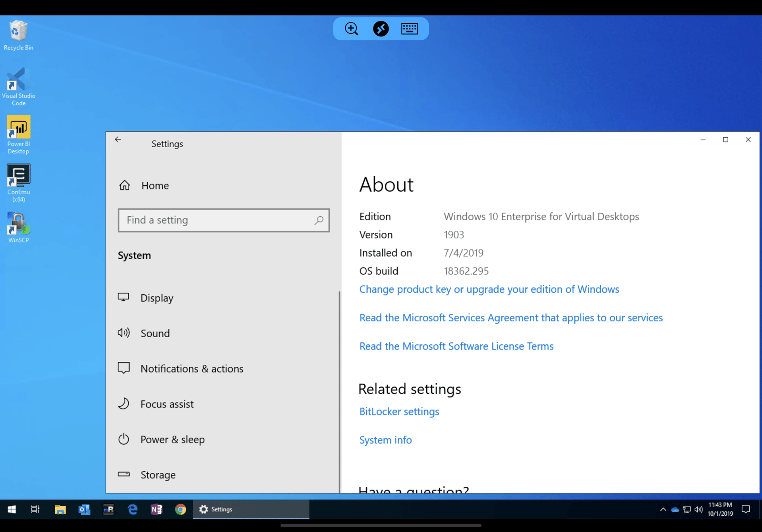Image resolution: width=762 pixels, height=532 pixels.
Task: Click Change product key or upgrade Windows link
Action: click(489, 289)
